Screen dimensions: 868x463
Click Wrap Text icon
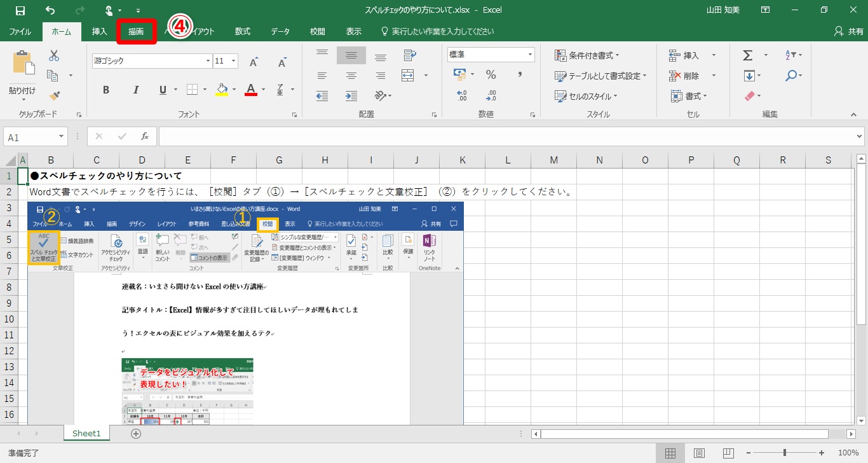[409, 56]
